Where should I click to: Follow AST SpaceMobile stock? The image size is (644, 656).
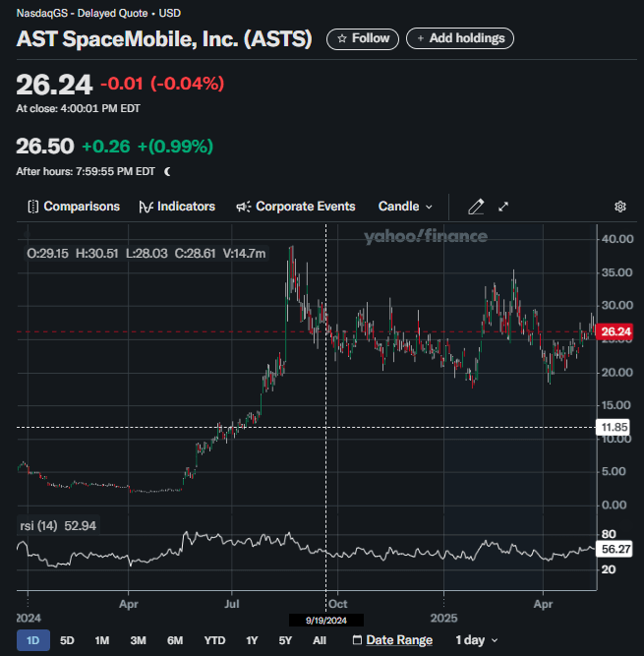[363, 38]
